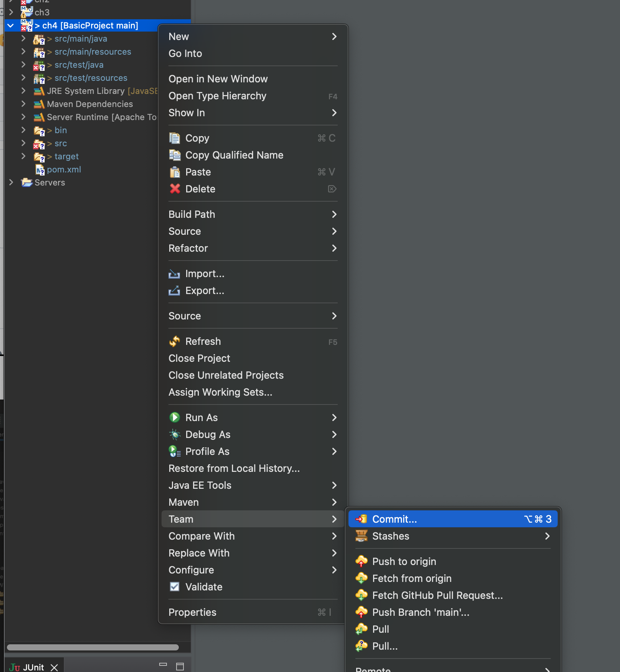620x672 pixels.
Task: Click the horizontal scrollbar in Project Explorer
Action: coord(93,647)
